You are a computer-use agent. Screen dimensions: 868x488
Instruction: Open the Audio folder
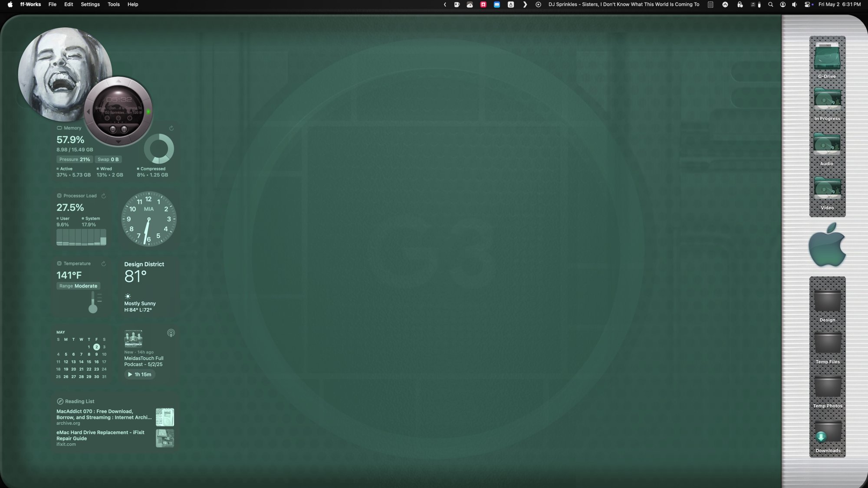click(x=827, y=144)
